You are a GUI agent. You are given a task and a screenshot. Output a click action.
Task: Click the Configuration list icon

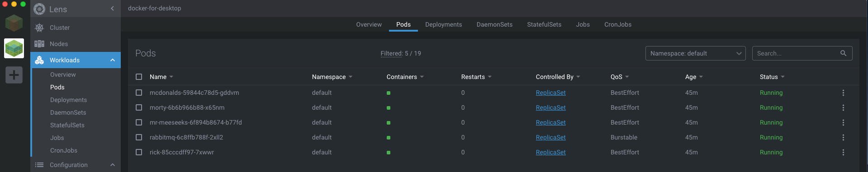click(39, 165)
